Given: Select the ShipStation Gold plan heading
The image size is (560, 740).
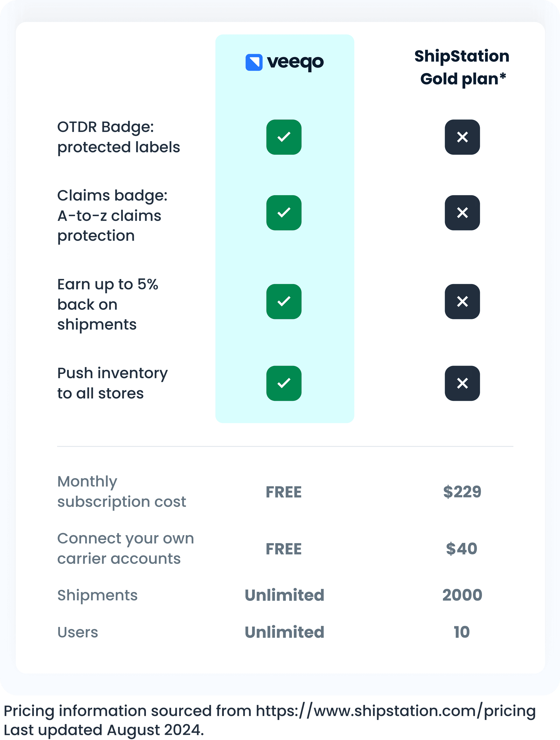Looking at the screenshot, I should [x=462, y=68].
